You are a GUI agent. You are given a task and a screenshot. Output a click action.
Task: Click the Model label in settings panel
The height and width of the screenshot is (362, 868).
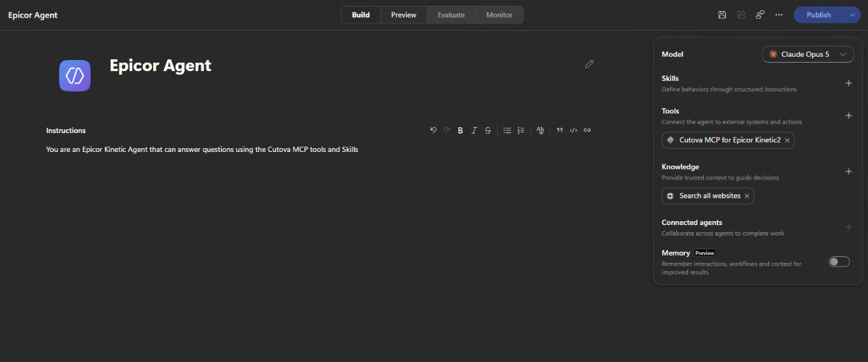click(x=673, y=55)
